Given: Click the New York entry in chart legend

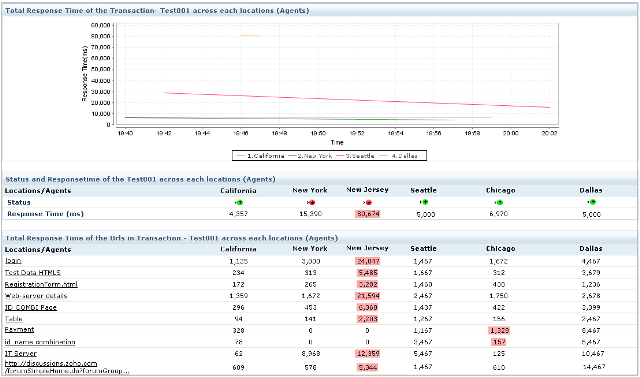Looking at the screenshot, I should (310, 156).
